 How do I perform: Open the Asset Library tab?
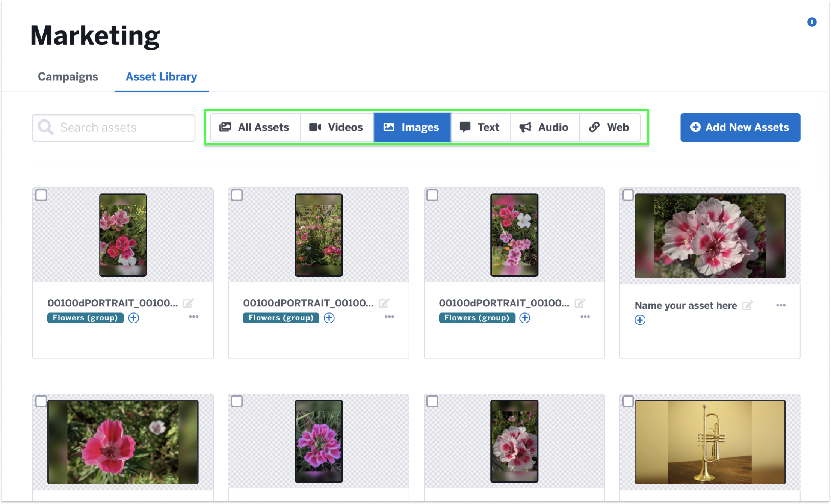[x=162, y=77]
